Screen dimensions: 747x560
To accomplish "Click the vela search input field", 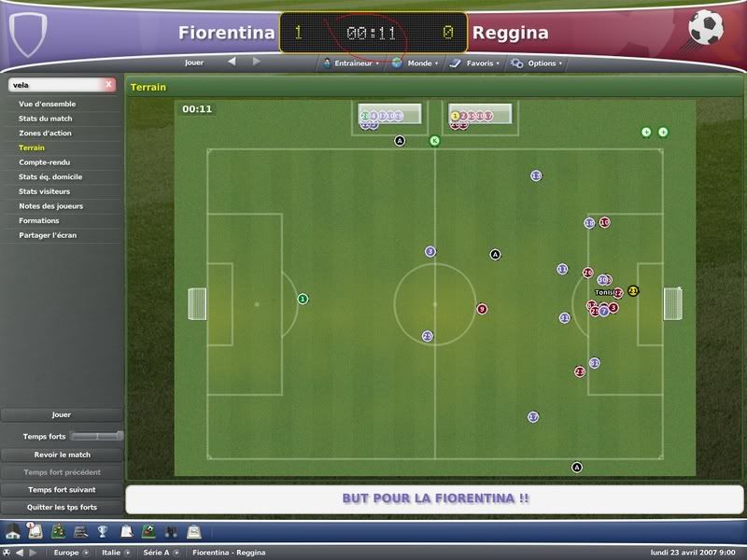I will tap(56, 85).
